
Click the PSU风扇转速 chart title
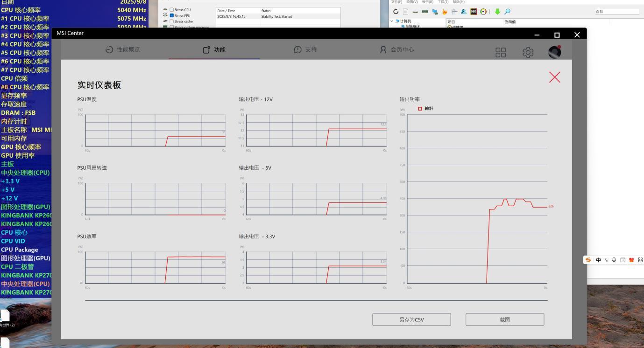(92, 168)
